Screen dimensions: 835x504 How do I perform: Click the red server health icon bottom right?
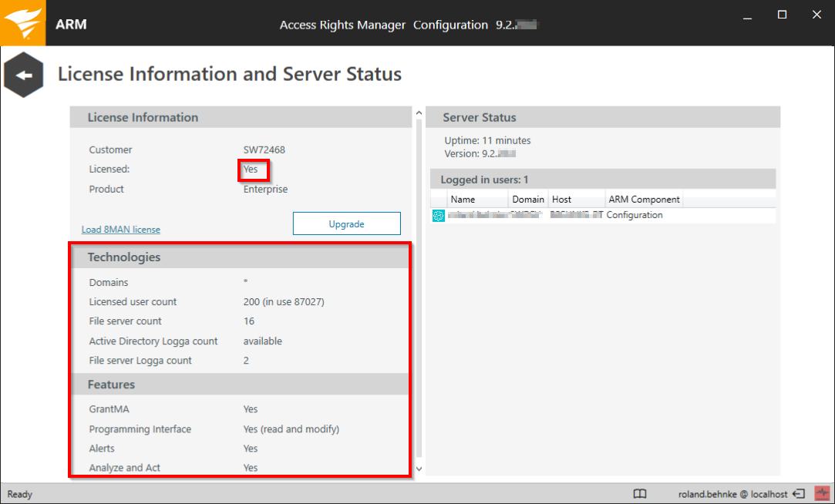821,493
